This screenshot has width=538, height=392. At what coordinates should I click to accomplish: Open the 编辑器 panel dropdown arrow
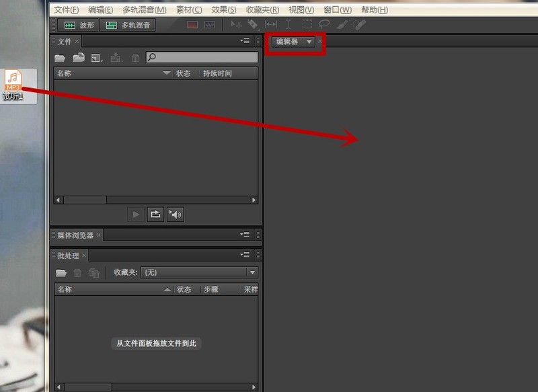pyautogui.click(x=308, y=41)
